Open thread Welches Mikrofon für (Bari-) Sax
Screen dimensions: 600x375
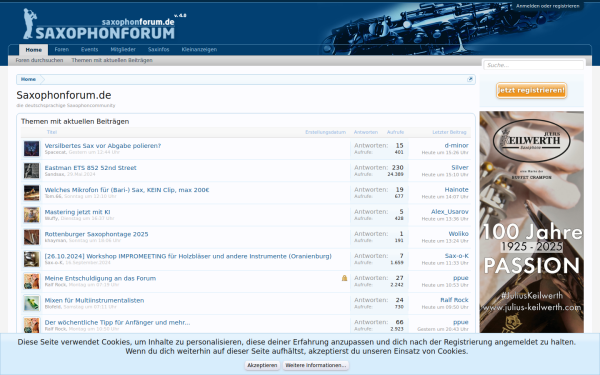pos(127,190)
